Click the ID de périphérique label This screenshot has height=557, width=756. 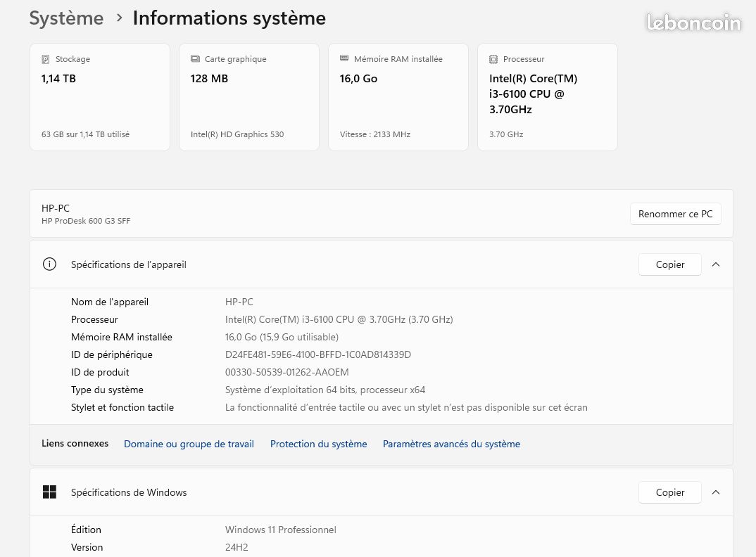[112, 354]
